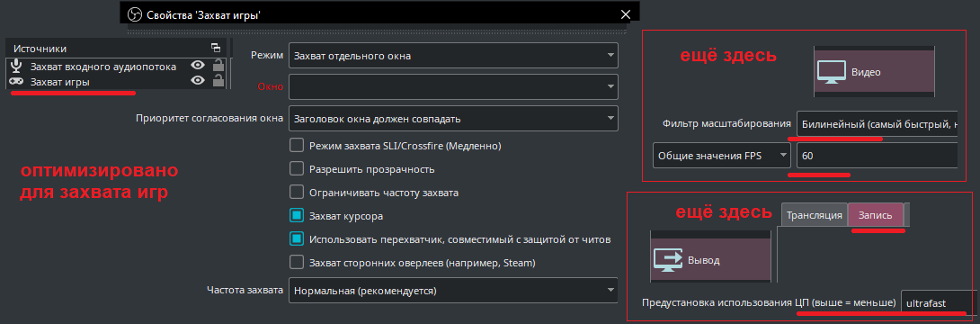Toggle the lock on the Захват входного аудиопотока source
The image size is (980, 324).
click(x=218, y=66)
